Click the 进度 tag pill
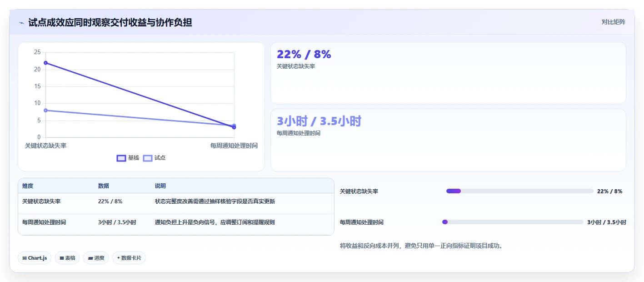 (x=96, y=258)
